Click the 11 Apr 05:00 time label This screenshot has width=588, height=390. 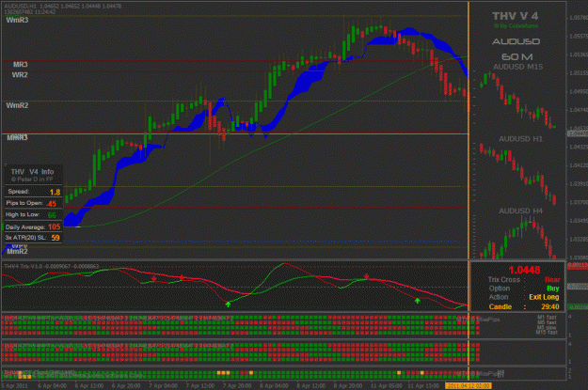click(387, 385)
